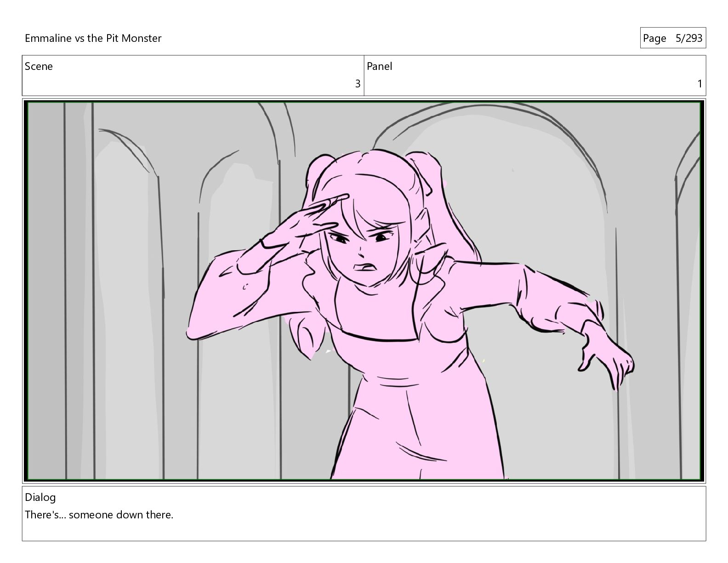The image size is (728, 563).
Task: Click the scene number 3
Action: [x=358, y=84]
